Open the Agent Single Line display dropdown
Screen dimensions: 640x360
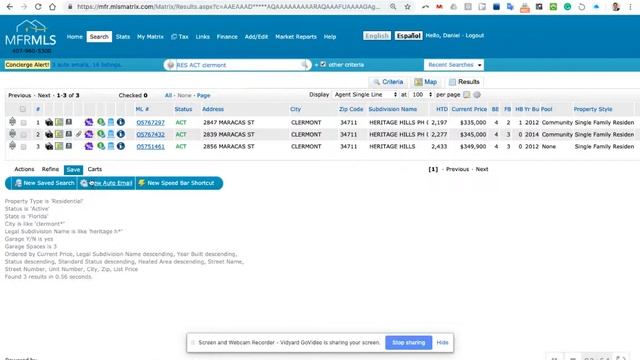click(x=365, y=95)
